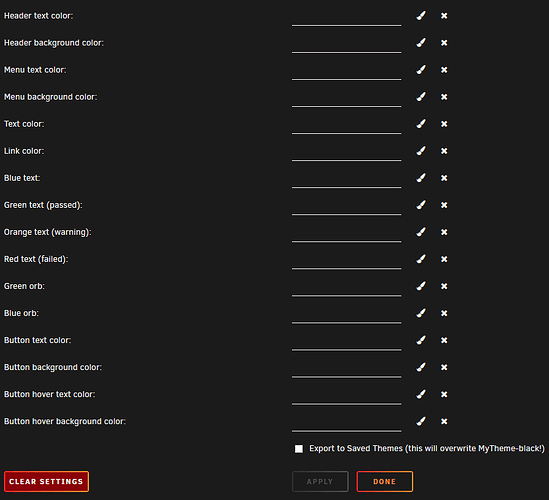Open brush picker for Green text (passed)
Image resolution: width=549 pixels, height=500 pixels.
point(421,205)
